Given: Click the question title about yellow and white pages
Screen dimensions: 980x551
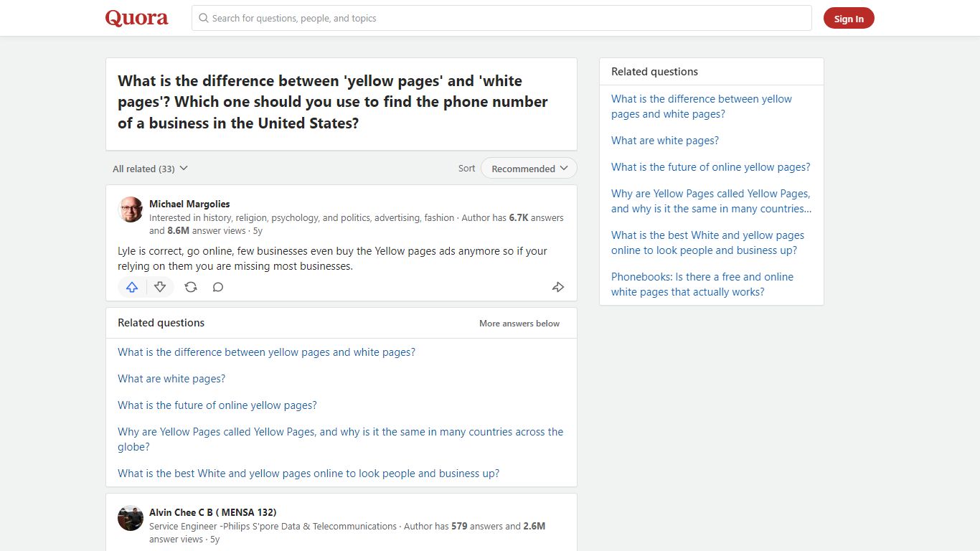Looking at the screenshot, I should tap(333, 102).
